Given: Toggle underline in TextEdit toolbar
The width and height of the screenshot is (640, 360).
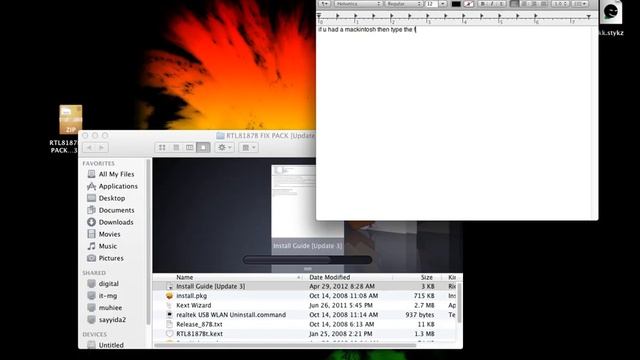Looking at the screenshot, I should click(501, 4).
